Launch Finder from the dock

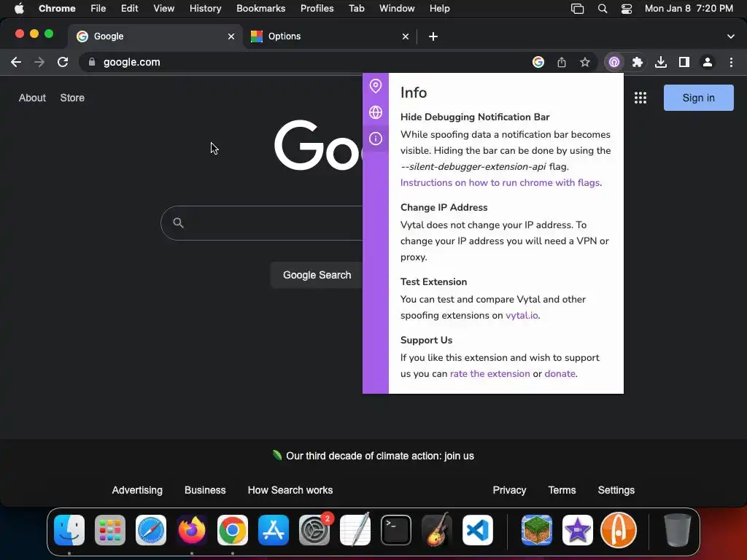[x=69, y=530]
